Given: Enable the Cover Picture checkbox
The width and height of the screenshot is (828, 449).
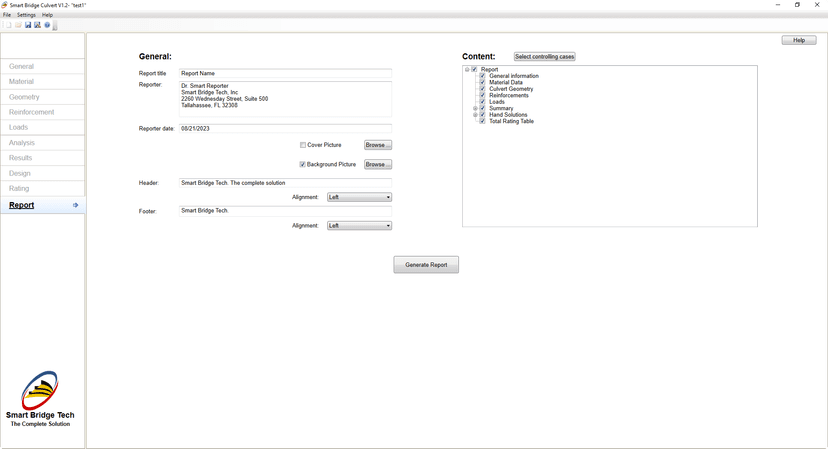Looking at the screenshot, I should pos(303,145).
